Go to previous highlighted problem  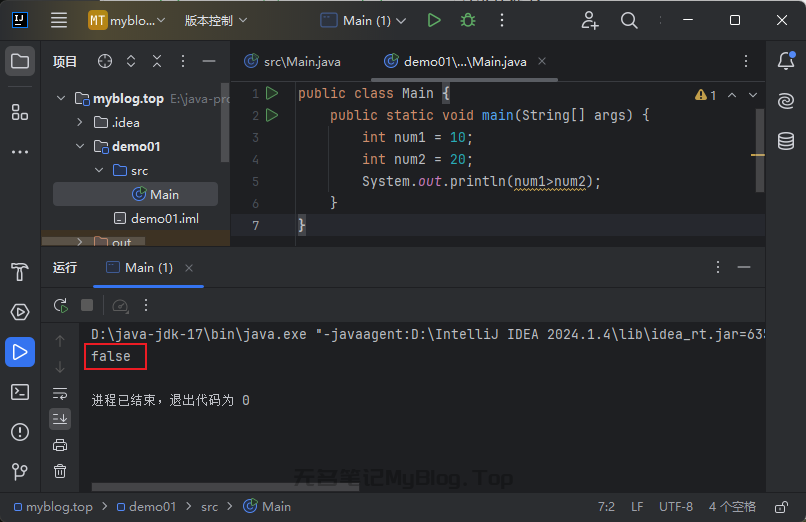tap(732, 95)
